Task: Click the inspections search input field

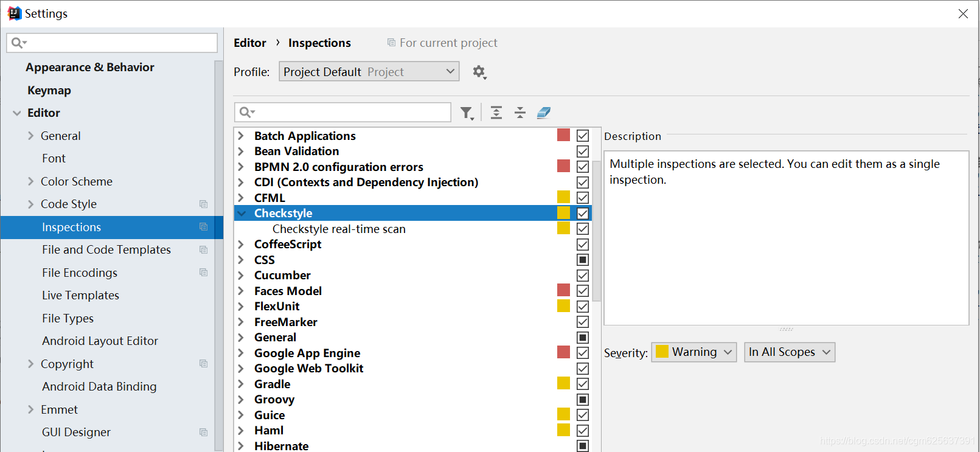Action: click(x=342, y=112)
